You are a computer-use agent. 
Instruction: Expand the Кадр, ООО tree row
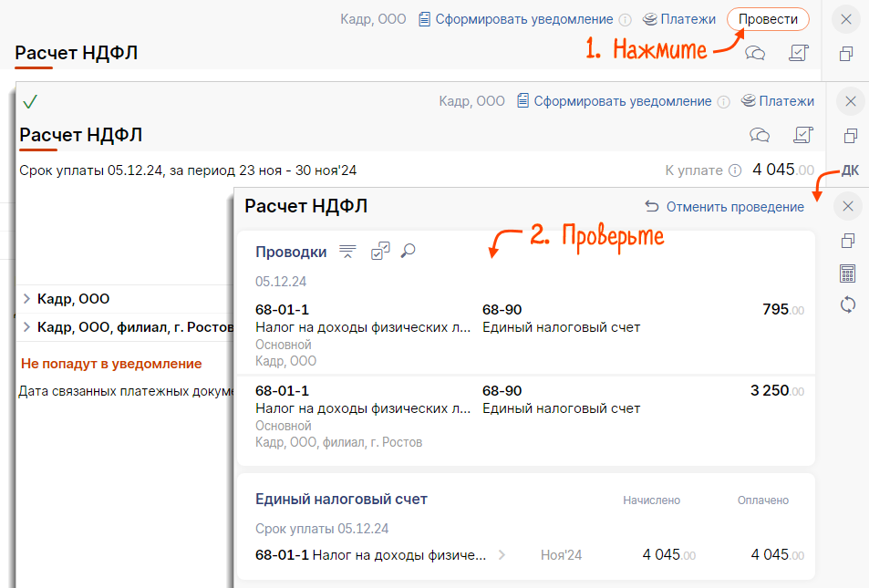[x=26, y=299]
